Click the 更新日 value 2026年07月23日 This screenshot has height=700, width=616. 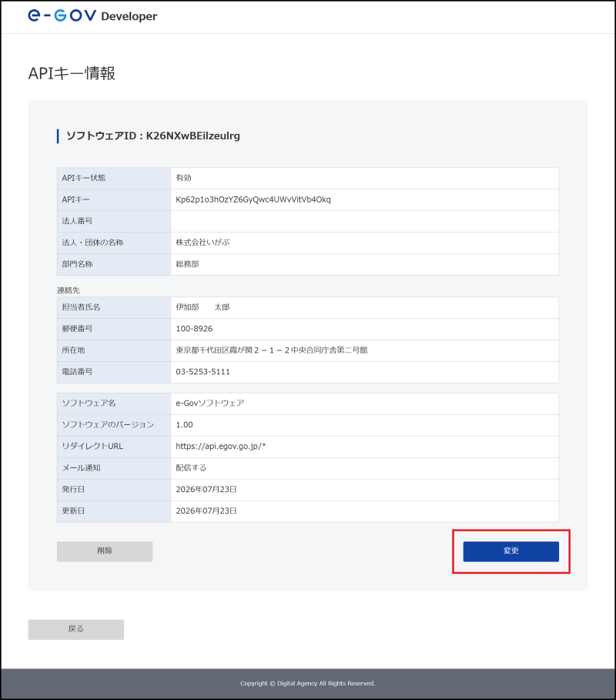point(206,511)
